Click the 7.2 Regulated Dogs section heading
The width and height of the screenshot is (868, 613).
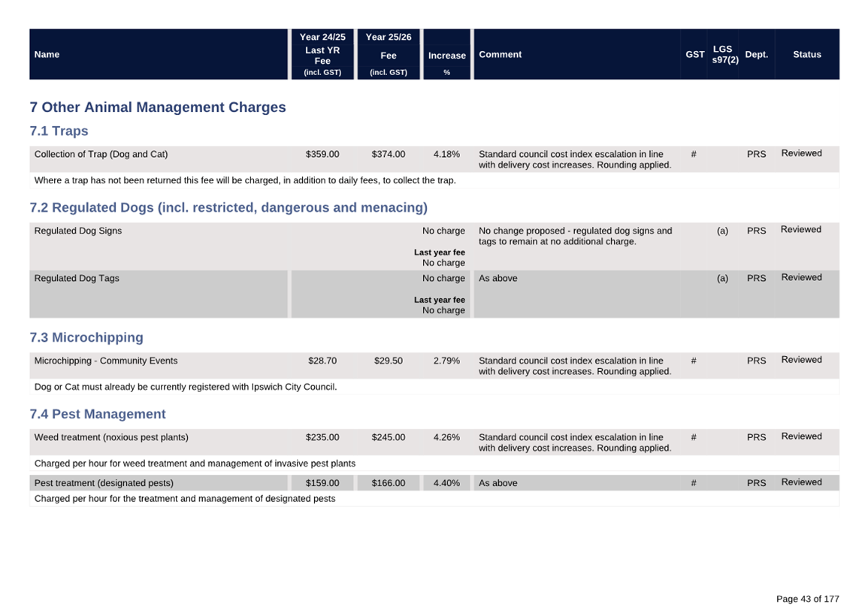228,208
